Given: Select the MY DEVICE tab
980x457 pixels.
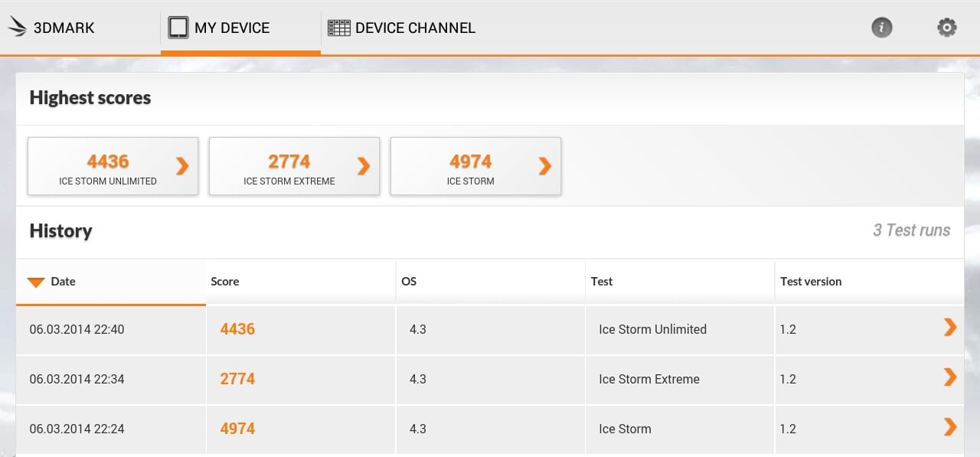Looking at the screenshot, I should pyautogui.click(x=240, y=28).
